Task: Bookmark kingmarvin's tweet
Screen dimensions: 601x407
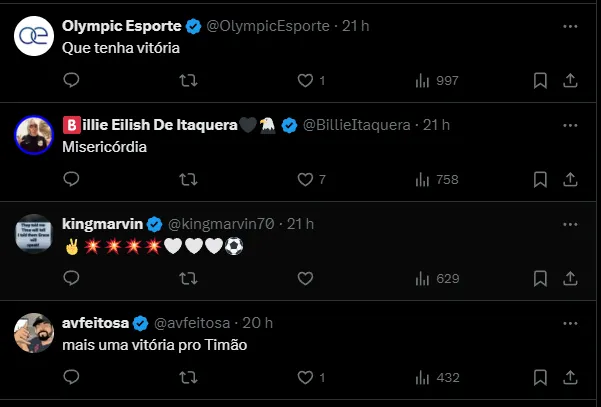Action: point(540,278)
